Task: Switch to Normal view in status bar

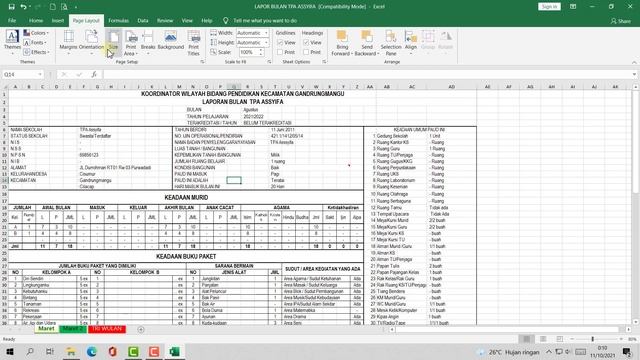Action: pos(527,339)
